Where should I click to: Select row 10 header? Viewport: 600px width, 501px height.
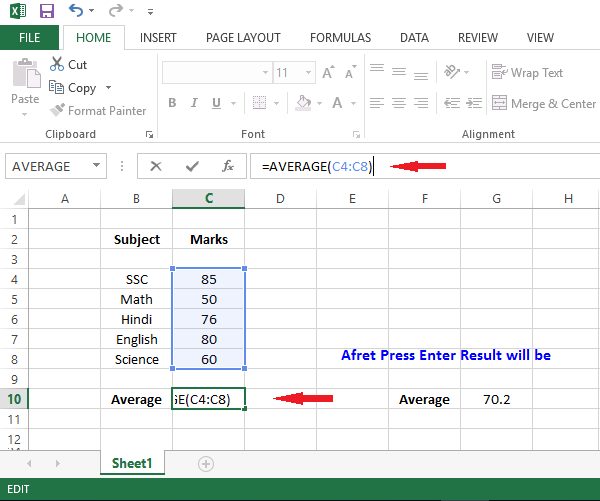pyautogui.click(x=14, y=399)
